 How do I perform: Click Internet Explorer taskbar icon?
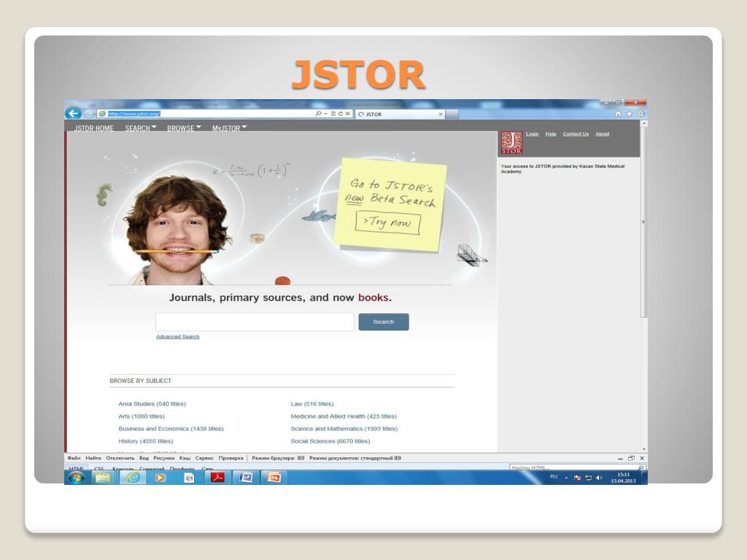click(132, 477)
